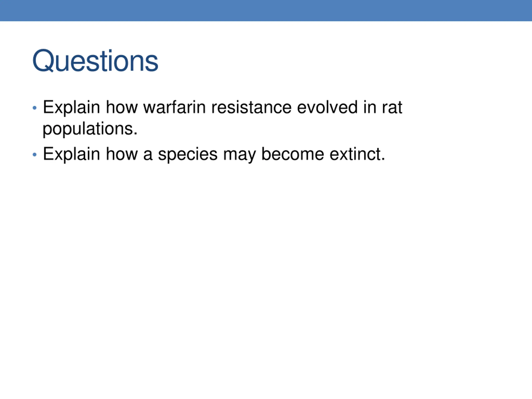Click "Explain" in the first bullet
This screenshot has height=399, width=532.
click(x=71, y=108)
